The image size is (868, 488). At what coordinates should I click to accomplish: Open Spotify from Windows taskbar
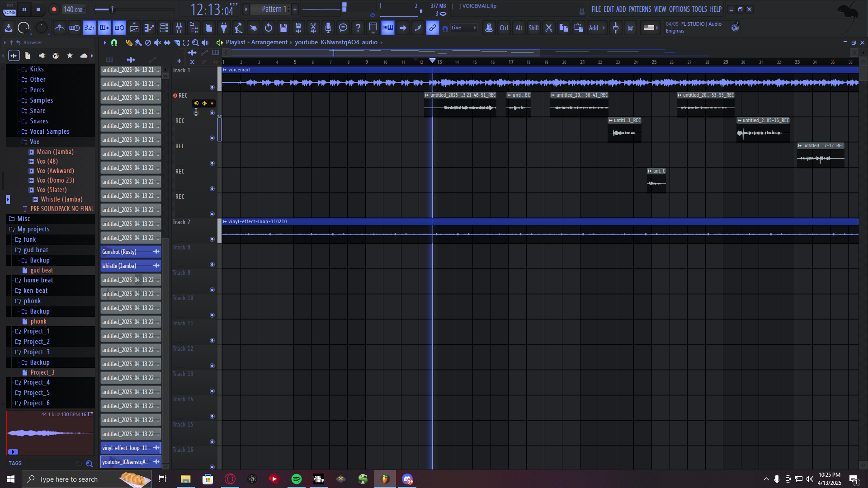(x=297, y=479)
